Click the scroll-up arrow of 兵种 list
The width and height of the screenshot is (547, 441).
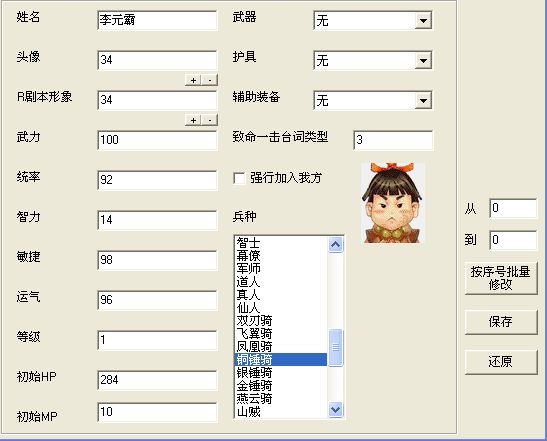click(x=336, y=245)
